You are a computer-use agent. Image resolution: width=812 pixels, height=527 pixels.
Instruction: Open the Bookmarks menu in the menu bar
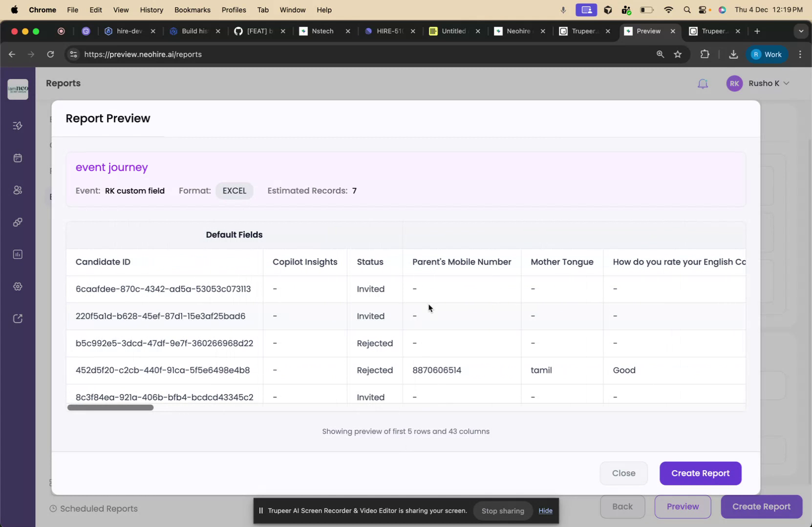(192, 10)
